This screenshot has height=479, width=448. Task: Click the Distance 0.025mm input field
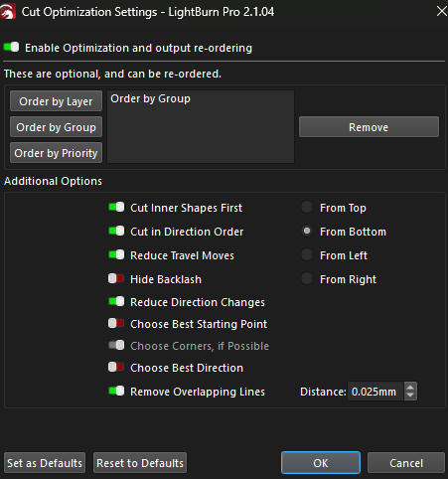click(x=375, y=392)
